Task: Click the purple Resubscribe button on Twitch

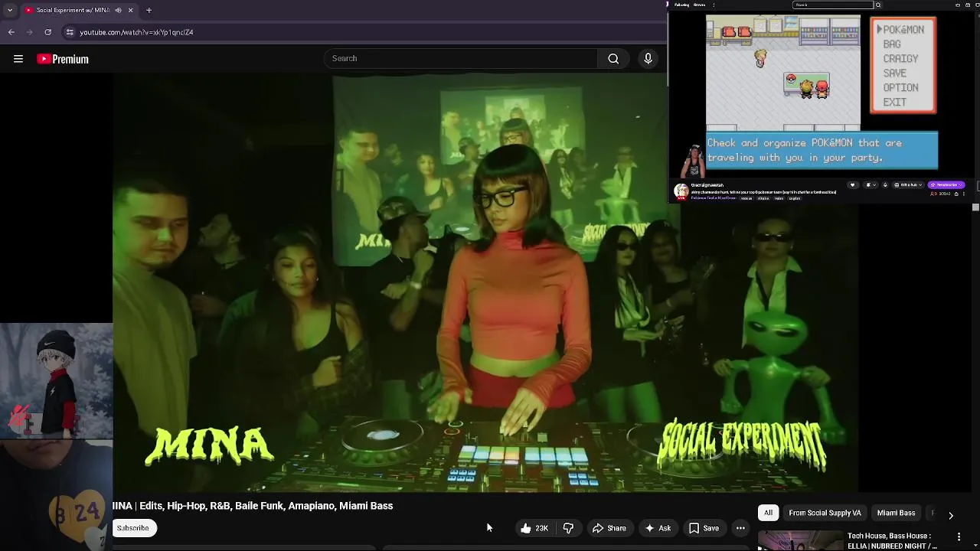Action: click(946, 184)
